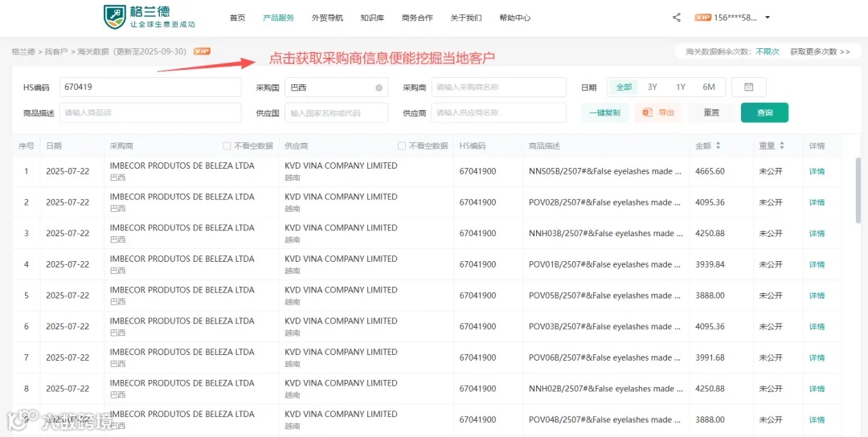
Task: Click the 查询 search button
Action: 764,112
